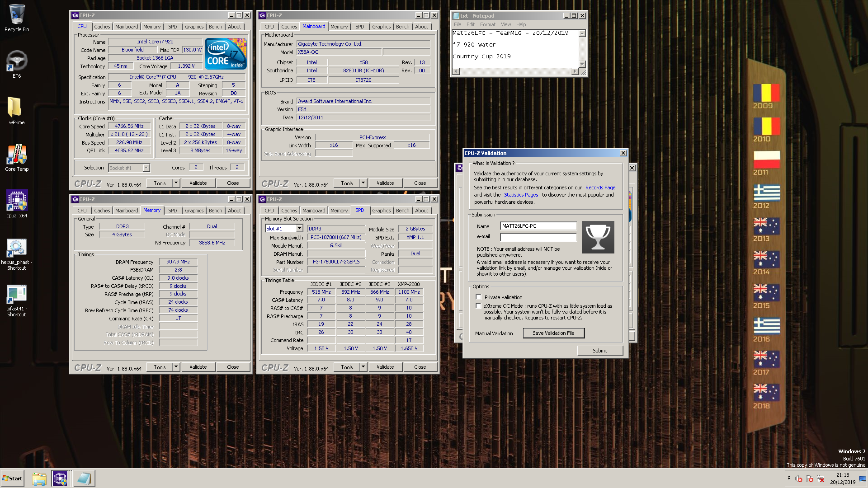The width and height of the screenshot is (868, 488).
Task: Click Submit in CPU-Z Validation
Action: tap(600, 351)
